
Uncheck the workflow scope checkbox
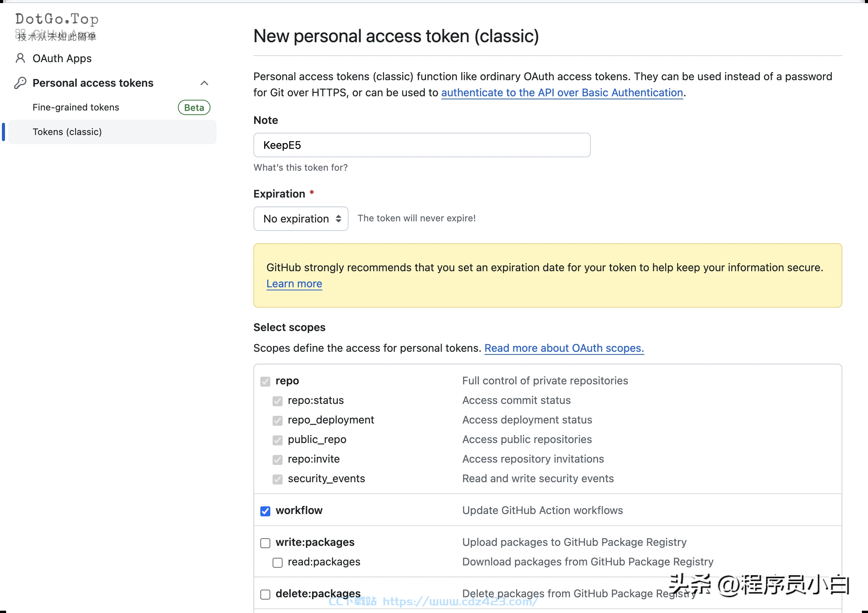click(265, 511)
